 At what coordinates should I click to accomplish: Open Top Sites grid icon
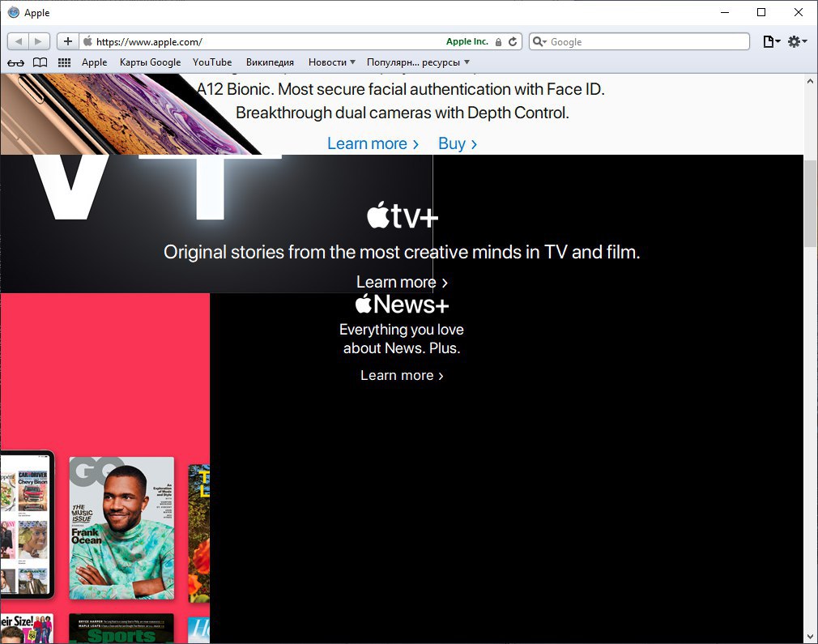click(x=64, y=62)
